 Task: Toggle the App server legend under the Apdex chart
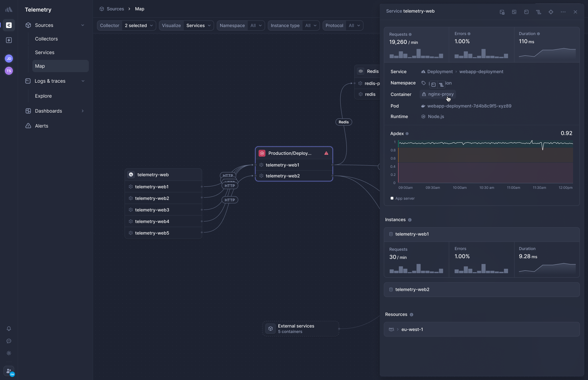[403, 198]
